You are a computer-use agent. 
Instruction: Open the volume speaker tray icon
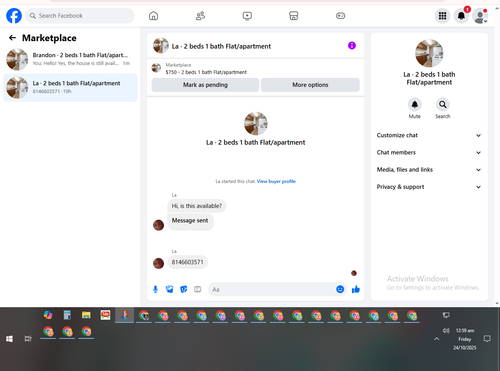pos(446,331)
